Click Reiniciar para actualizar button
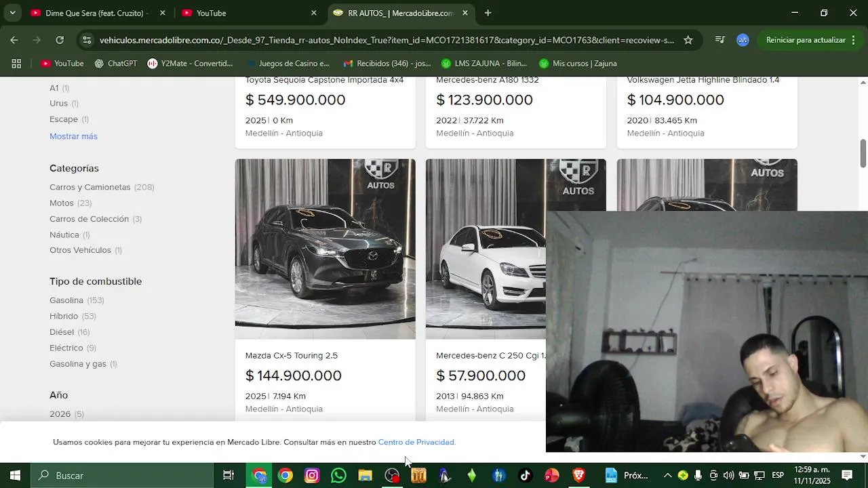 point(806,40)
